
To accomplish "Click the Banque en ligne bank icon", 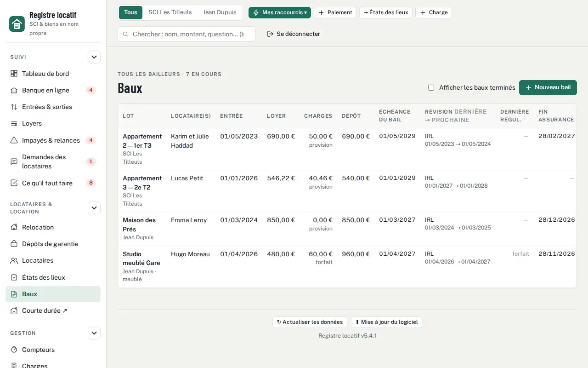I will coord(14,90).
